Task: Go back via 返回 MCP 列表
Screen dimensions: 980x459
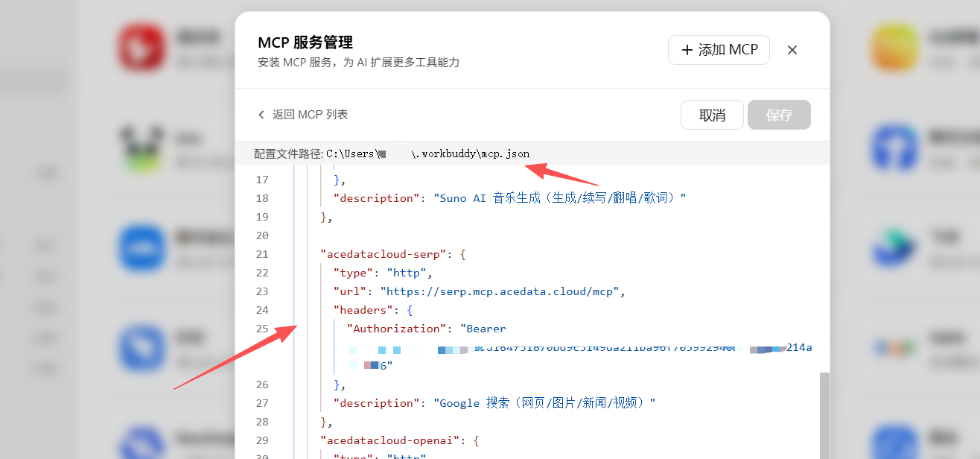Action: (x=303, y=115)
